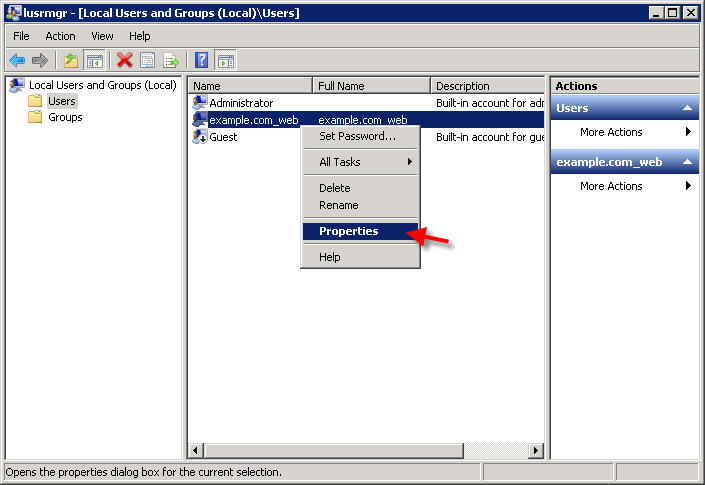Select the Groups node in tree
This screenshot has height=485, width=705.
[x=65, y=117]
